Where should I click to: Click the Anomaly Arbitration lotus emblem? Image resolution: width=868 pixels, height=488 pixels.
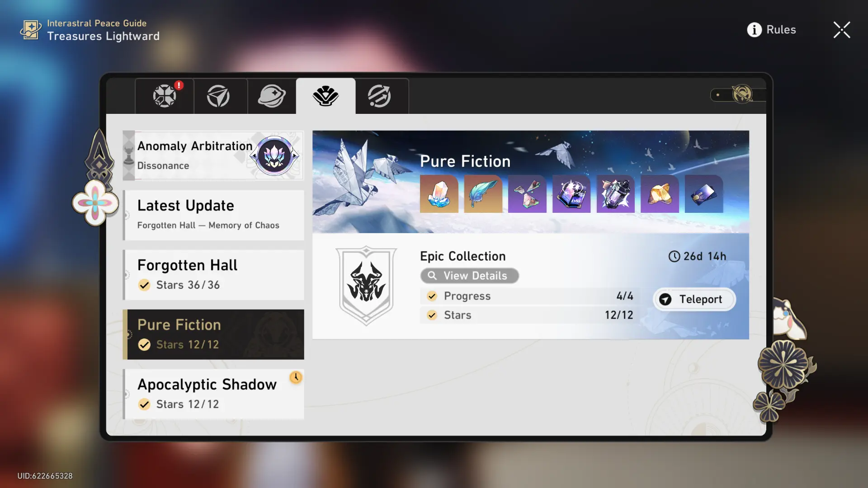click(274, 155)
